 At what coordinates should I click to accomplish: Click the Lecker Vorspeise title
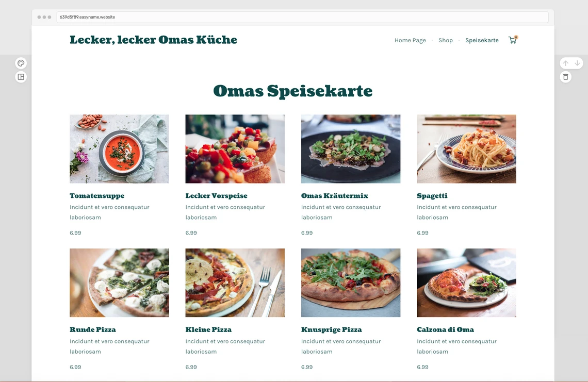pos(217,196)
